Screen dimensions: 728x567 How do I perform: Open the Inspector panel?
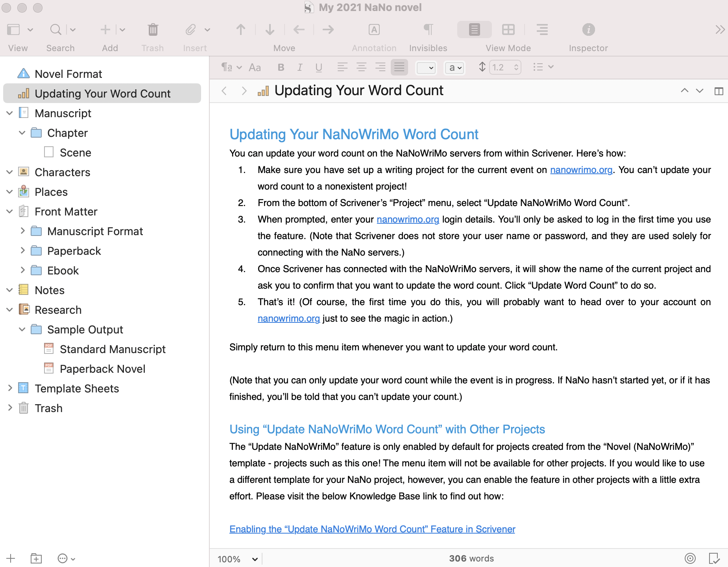(588, 29)
